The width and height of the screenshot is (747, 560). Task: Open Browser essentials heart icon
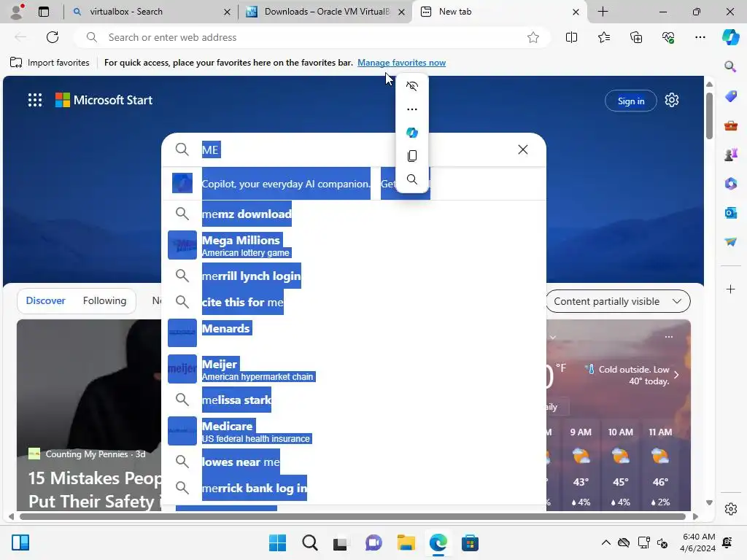pyautogui.click(x=668, y=37)
